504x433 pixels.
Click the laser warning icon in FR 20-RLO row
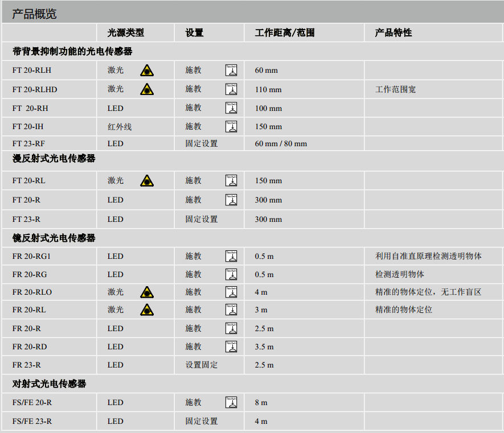tap(147, 292)
